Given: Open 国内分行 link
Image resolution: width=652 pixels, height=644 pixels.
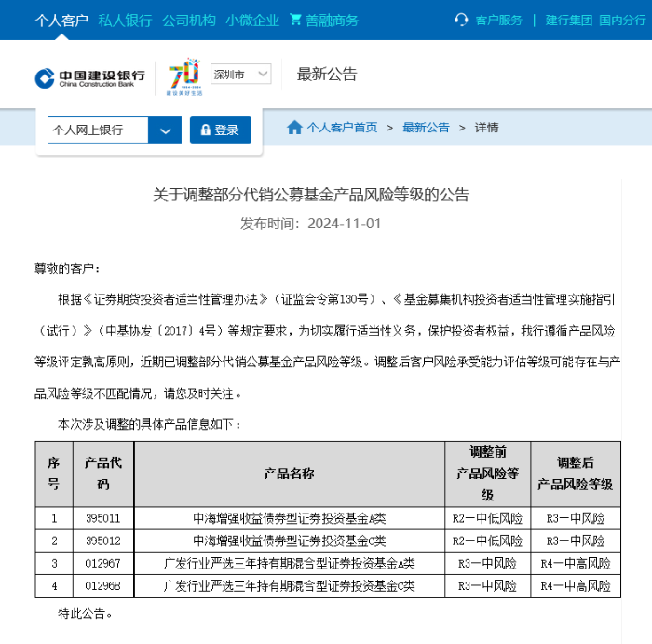Looking at the screenshot, I should [x=622, y=20].
